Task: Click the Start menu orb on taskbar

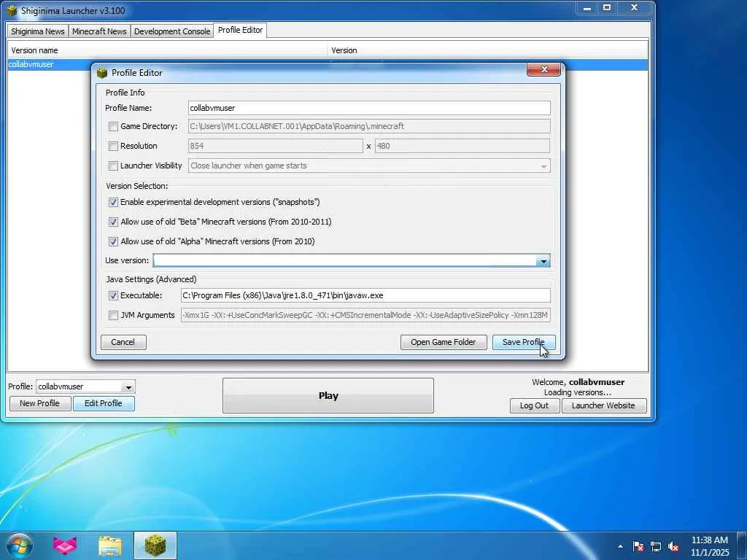Action: (x=20, y=545)
